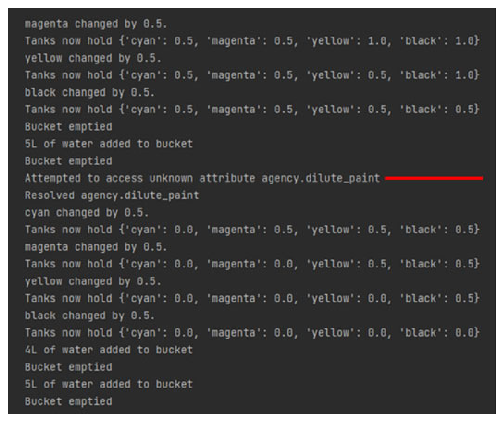The image size is (504, 421).
Task: Click the final 'Bucket emptied' line at bottom
Action: pos(68,402)
